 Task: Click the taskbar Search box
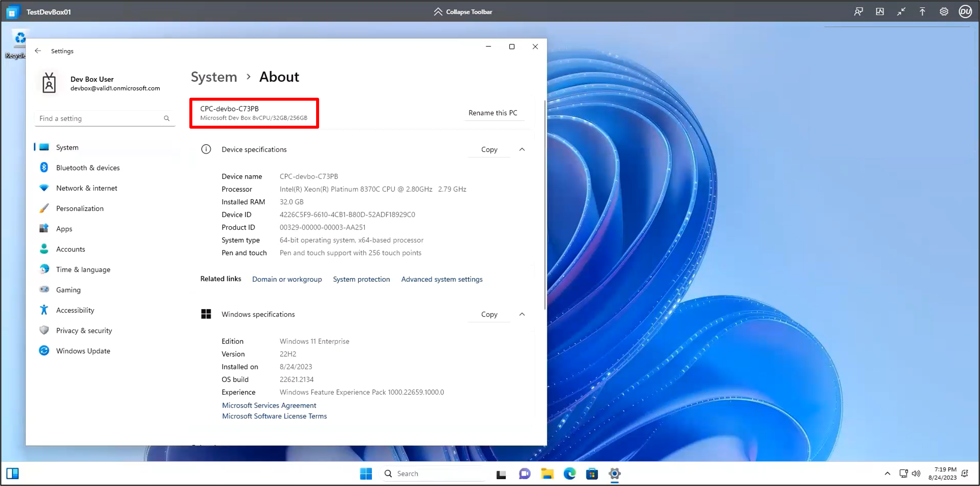(x=434, y=473)
